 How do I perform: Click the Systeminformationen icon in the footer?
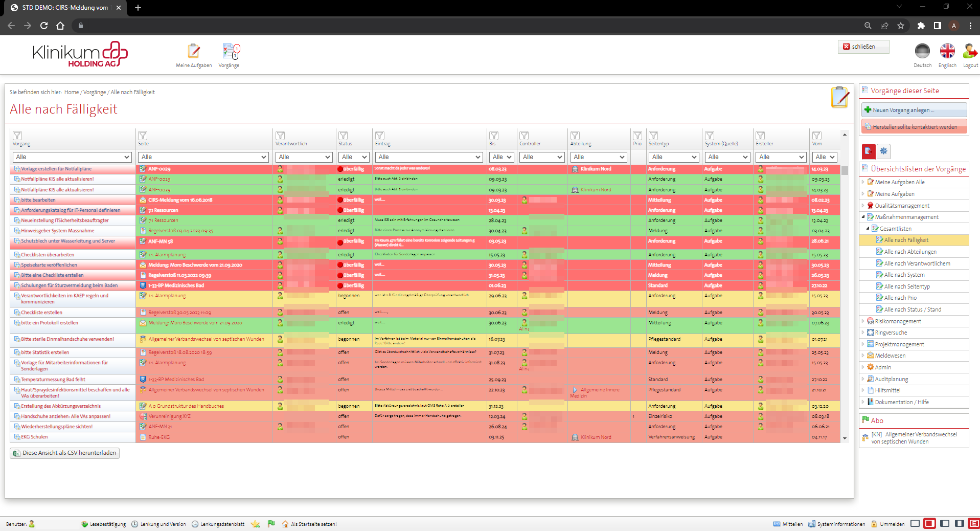(811, 524)
